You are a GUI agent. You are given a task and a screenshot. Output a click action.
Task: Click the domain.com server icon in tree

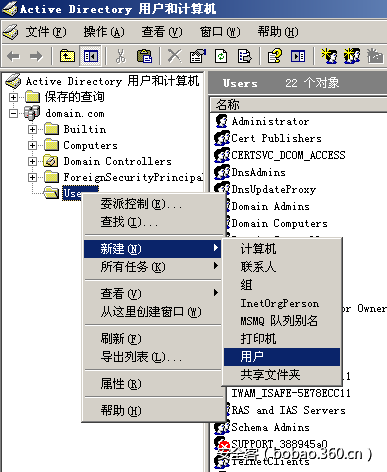coord(32,113)
